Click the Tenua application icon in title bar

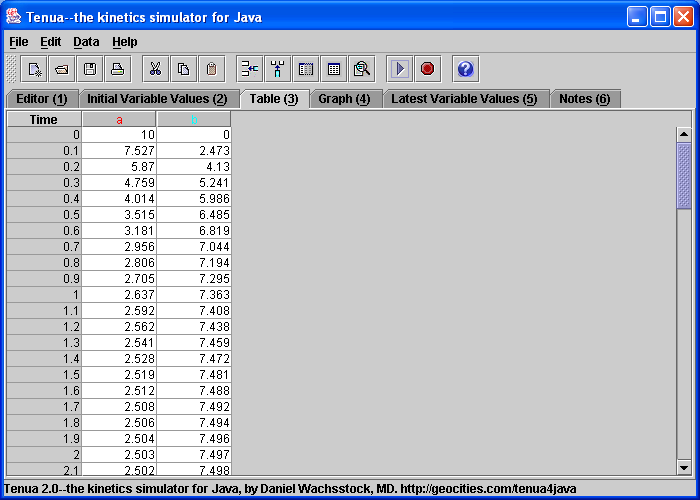[x=13, y=17]
